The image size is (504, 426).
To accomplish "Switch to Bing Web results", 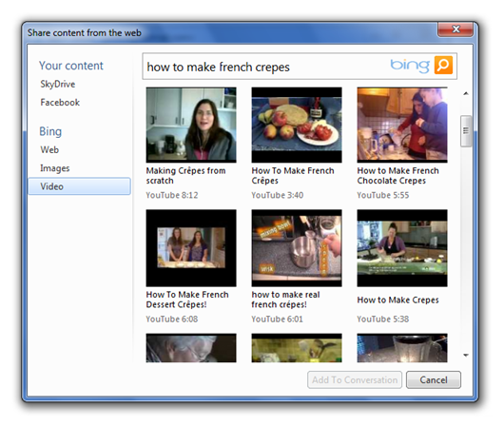I will (x=49, y=150).
